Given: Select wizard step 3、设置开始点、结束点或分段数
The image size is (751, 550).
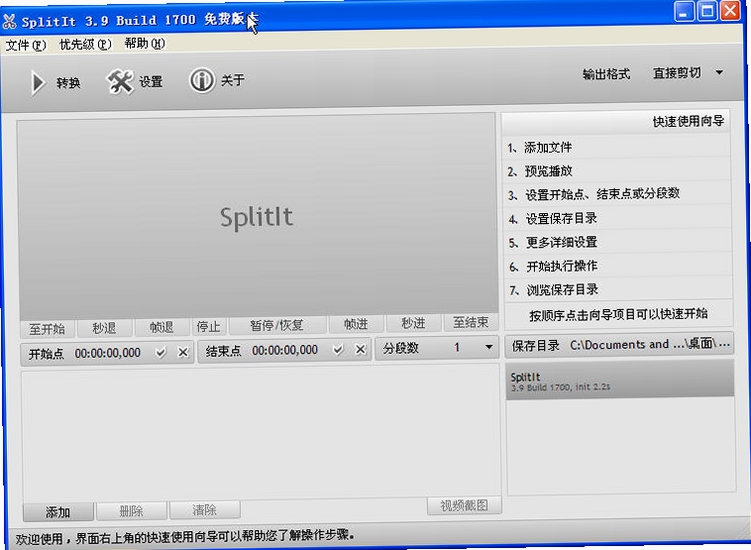Looking at the screenshot, I should point(617,194).
